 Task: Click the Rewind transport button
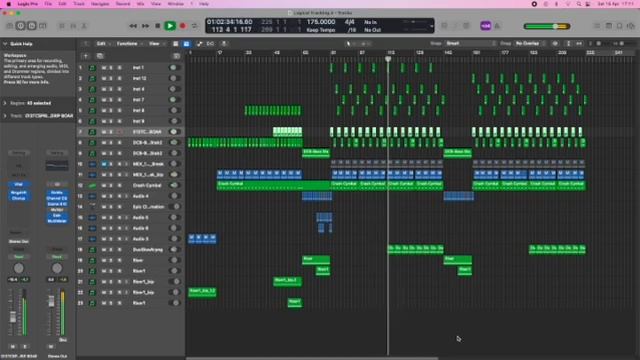click(x=133, y=26)
